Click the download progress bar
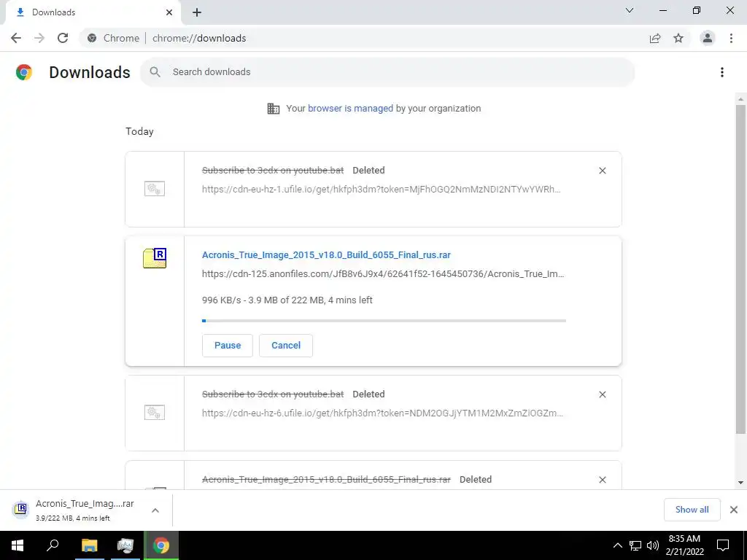 [x=384, y=321]
